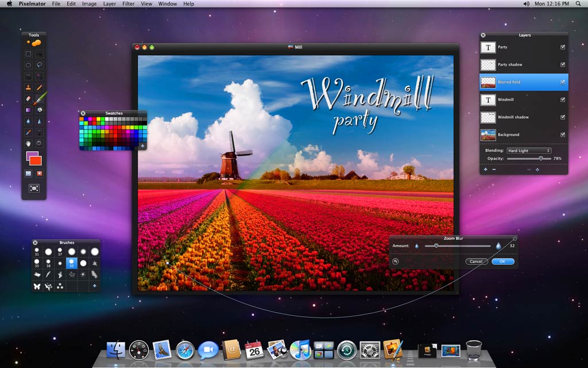Click the add new layer plus icon
The image size is (588, 368).
485,170
